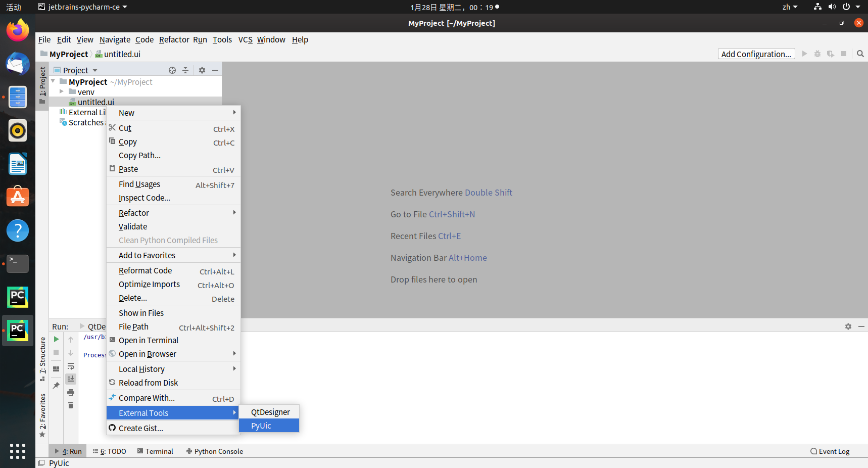Viewport: 868px width, 468px height.
Task: Click the Stop square in Run panel sidebar
Action: point(57,352)
